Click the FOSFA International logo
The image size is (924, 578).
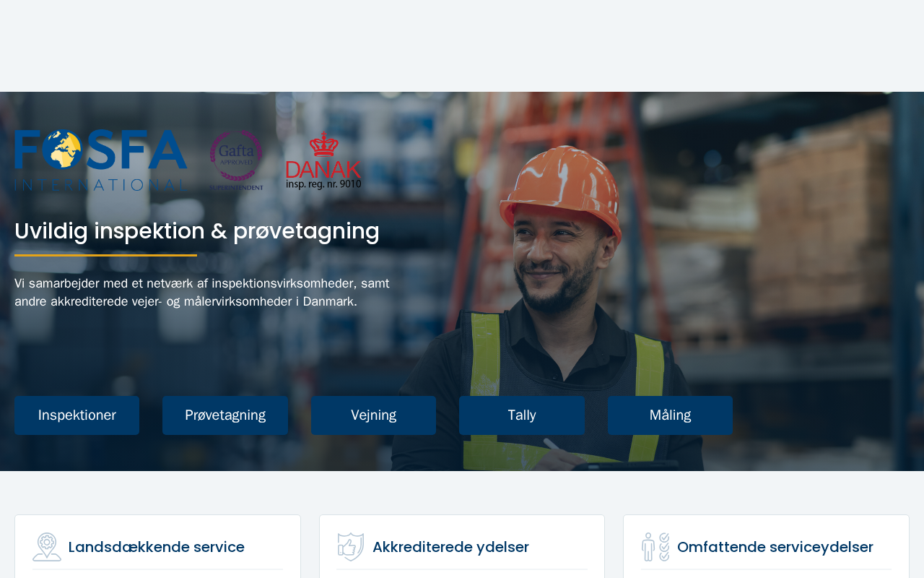point(100,160)
